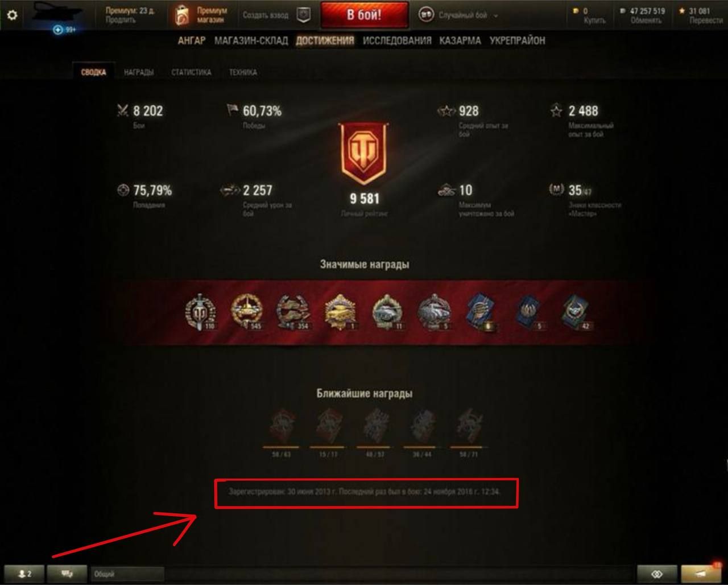
Task: Click the World of Tanks rating emblem
Action: pyautogui.click(x=364, y=154)
